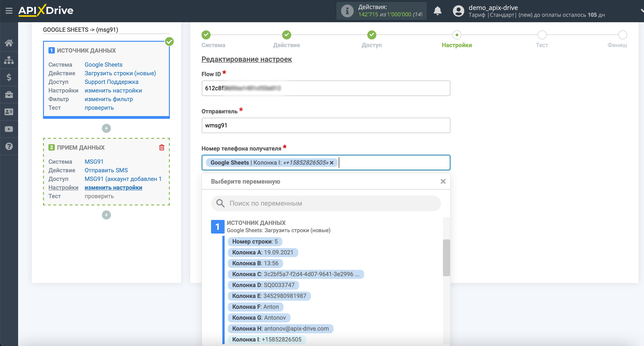The image size is (644, 346).
Task: Click the Flow ID input field
Action: tap(326, 88)
